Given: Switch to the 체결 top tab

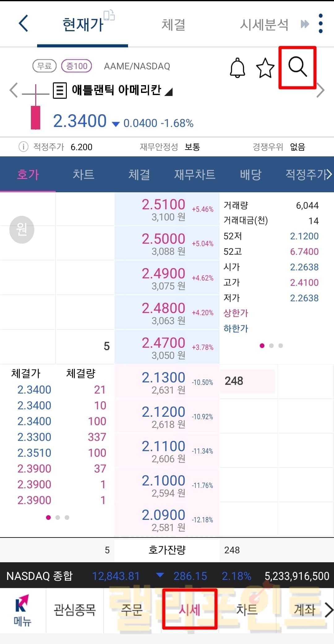Looking at the screenshot, I should coord(173,25).
